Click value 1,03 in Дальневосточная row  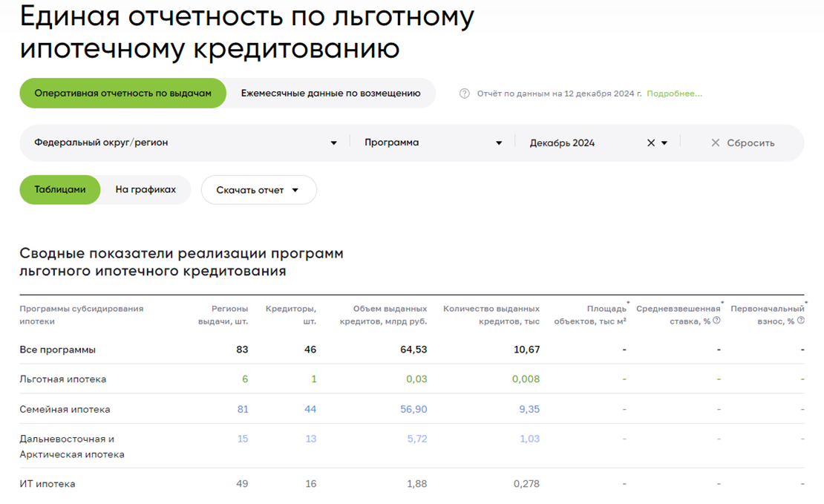(530, 439)
